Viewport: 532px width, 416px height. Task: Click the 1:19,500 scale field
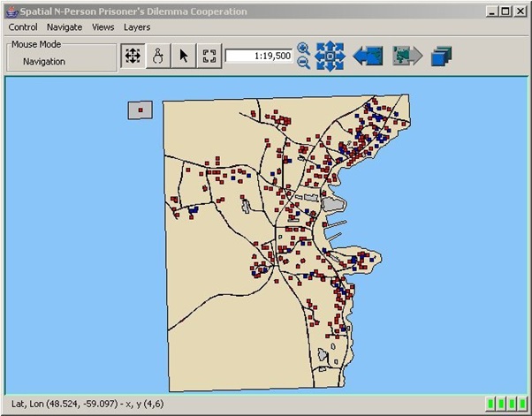[259, 56]
